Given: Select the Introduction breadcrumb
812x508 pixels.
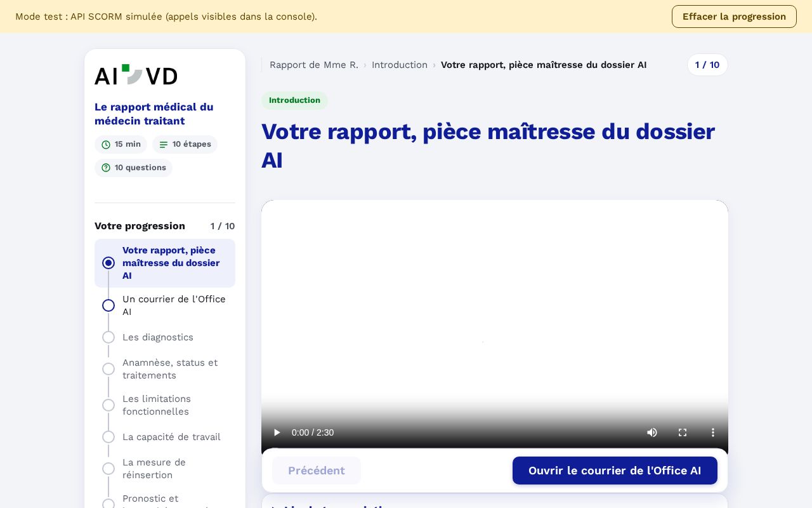Looking at the screenshot, I should [x=400, y=65].
